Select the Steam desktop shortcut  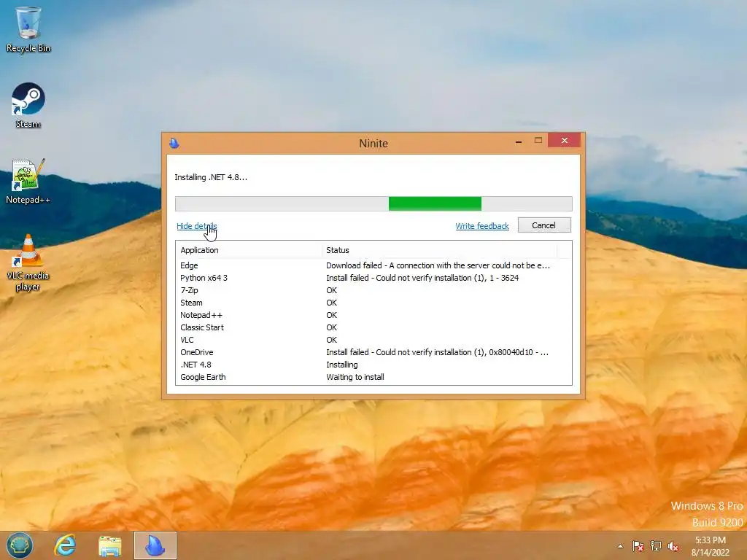[28, 106]
